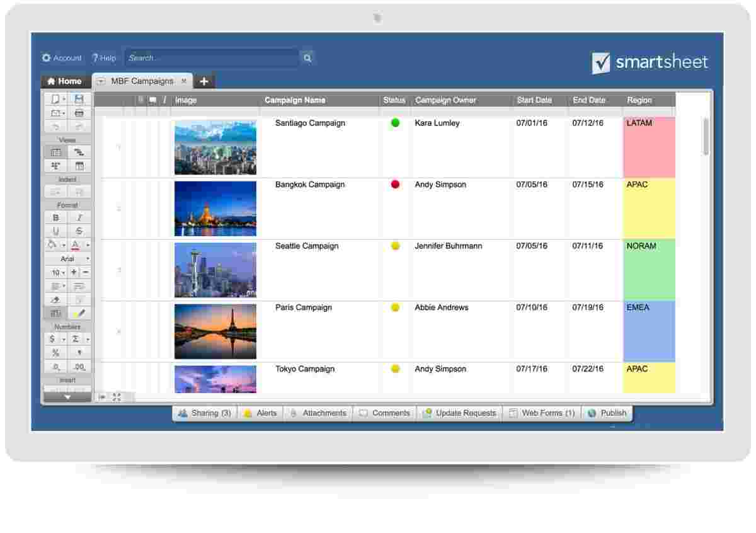Expand the left toolbar with down arrow
Screen dimensions: 756x533
(x=67, y=398)
